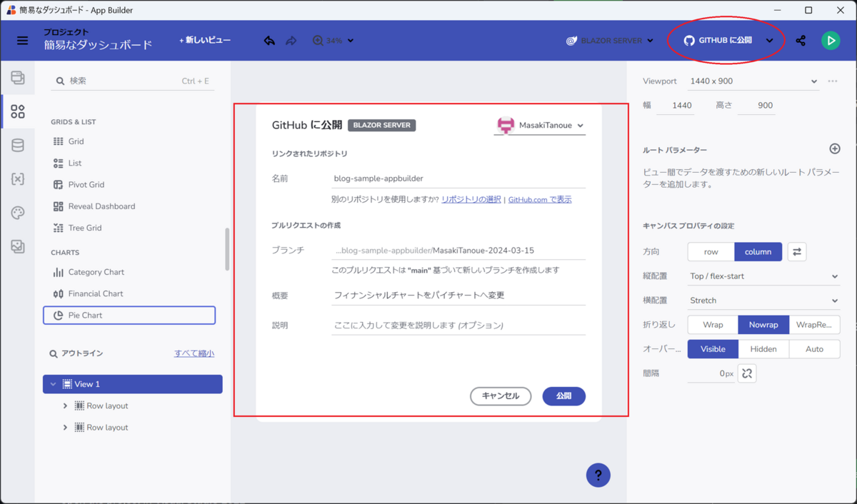Screen dimensions: 857x504
Task: Open arrow next to GitHub publish button
Action: point(769,41)
